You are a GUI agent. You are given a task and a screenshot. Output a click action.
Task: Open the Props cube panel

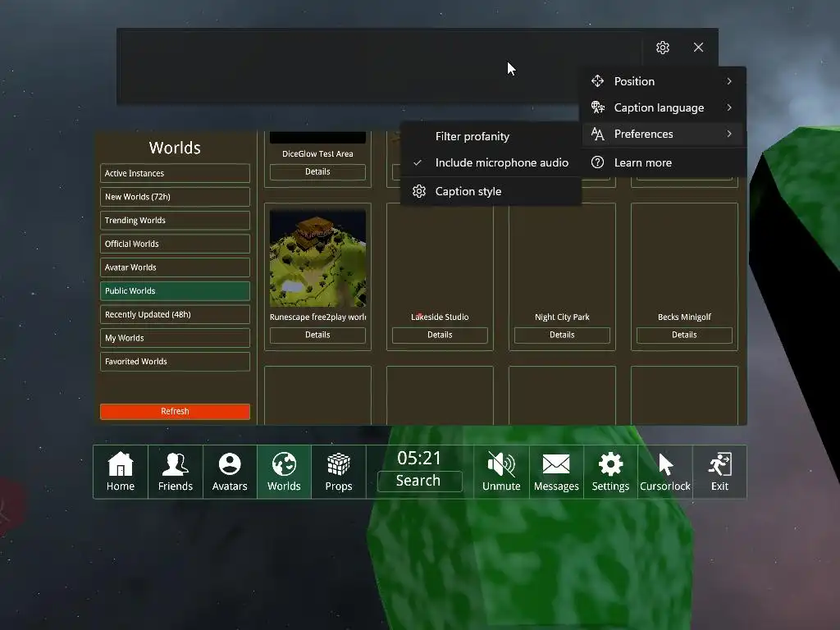[339, 472]
